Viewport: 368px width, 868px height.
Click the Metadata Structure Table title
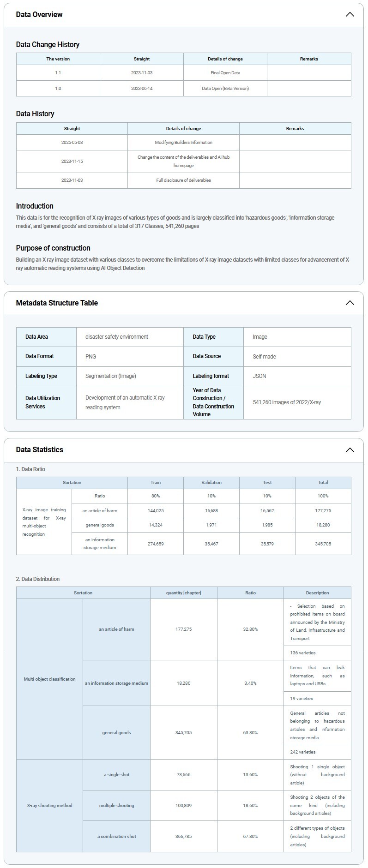click(57, 303)
